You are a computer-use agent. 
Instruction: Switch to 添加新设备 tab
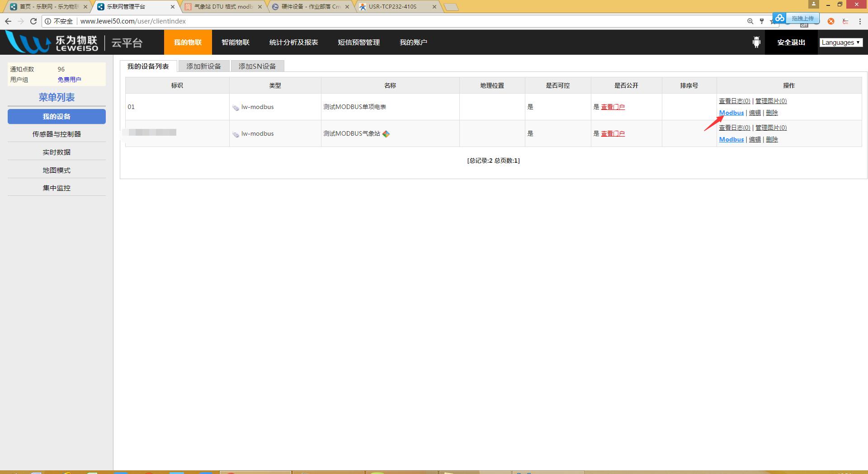click(204, 66)
